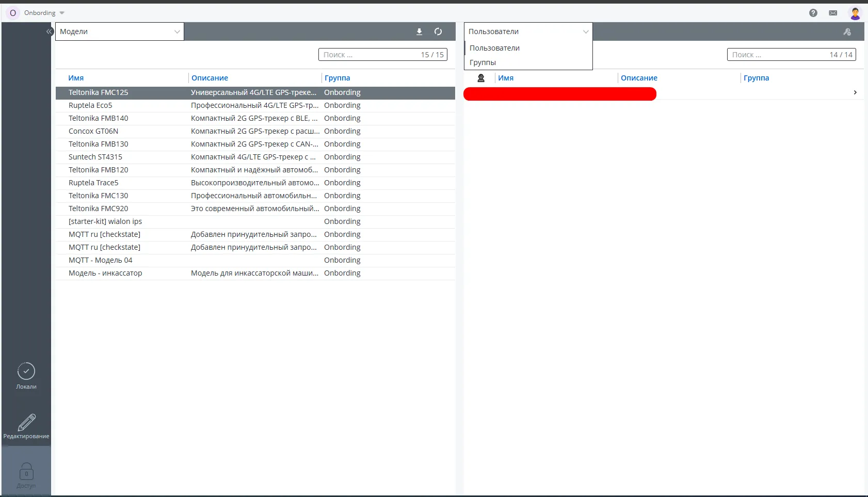The image size is (868, 497).
Task: Sort users by Имя column header
Action: (x=506, y=78)
